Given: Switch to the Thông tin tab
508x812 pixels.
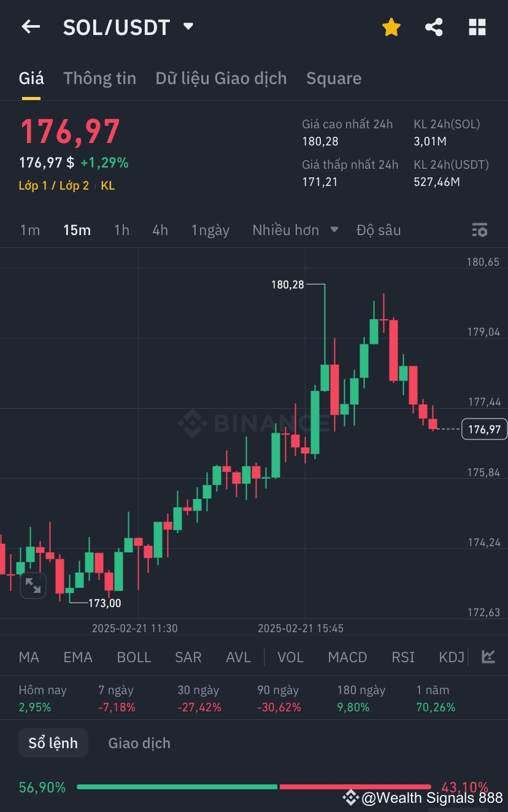Looking at the screenshot, I should pos(99,78).
